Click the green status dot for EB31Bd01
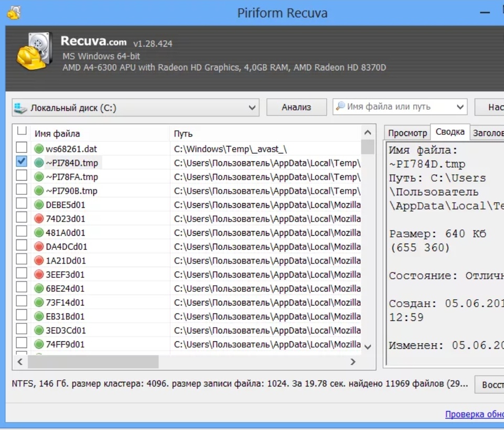The width and height of the screenshot is (504, 430). click(39, 317)
